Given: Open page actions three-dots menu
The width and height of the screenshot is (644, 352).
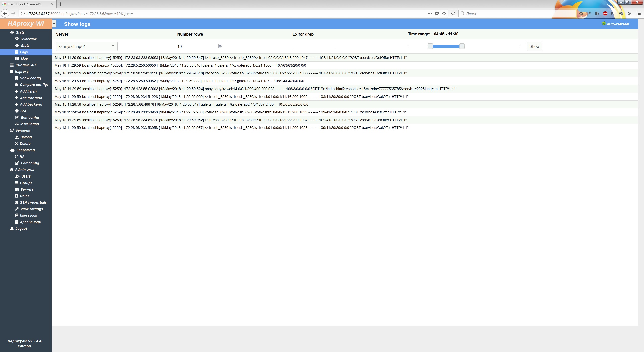Looking at the screenshot, I should point(430,13).
